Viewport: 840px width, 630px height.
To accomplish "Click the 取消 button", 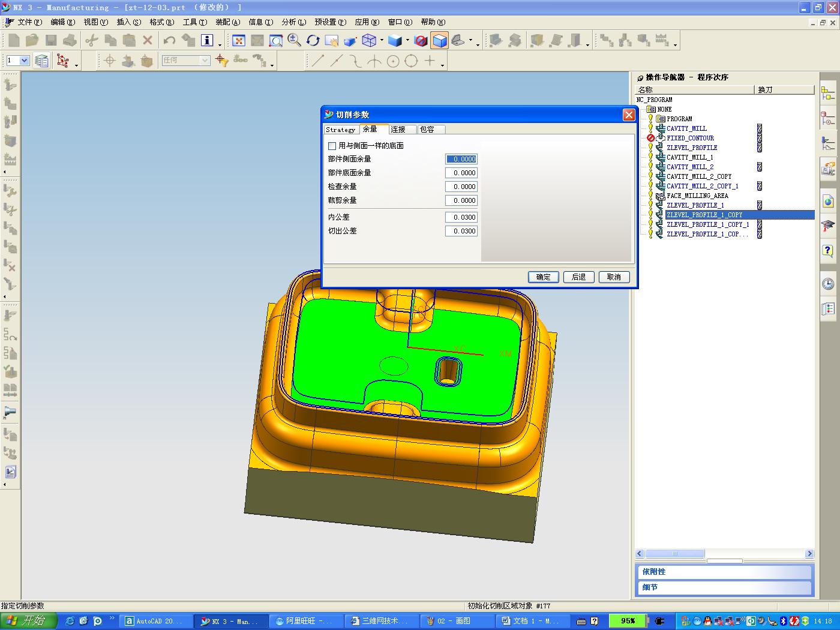I will point(614,277).
